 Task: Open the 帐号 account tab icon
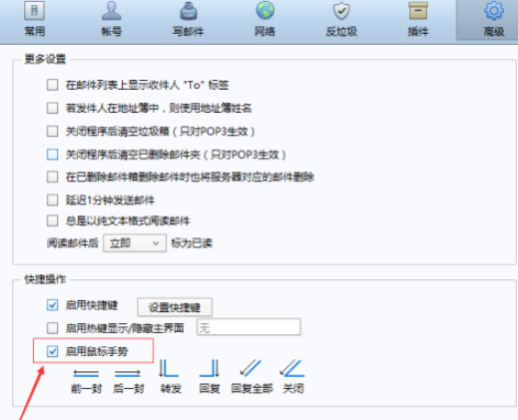[x=112, y=11]
